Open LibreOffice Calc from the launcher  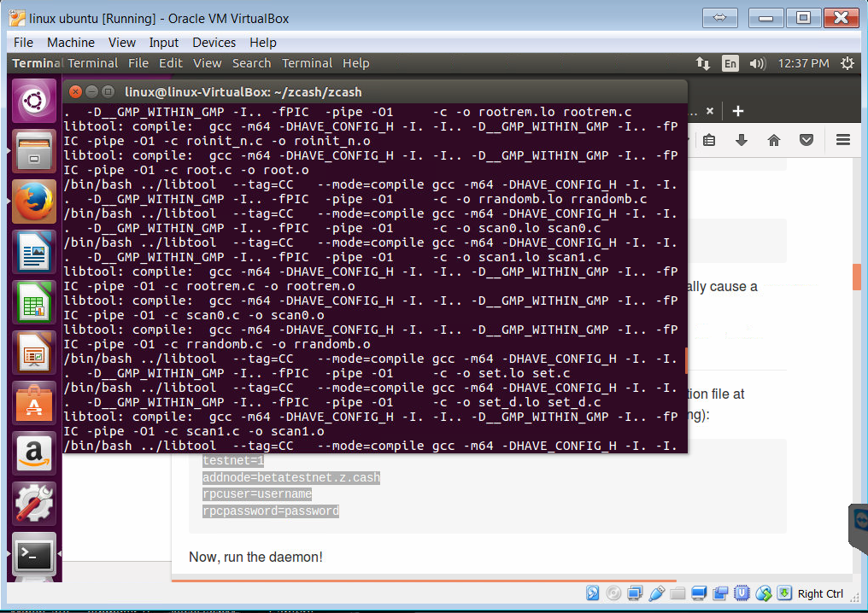pos(34,302)
